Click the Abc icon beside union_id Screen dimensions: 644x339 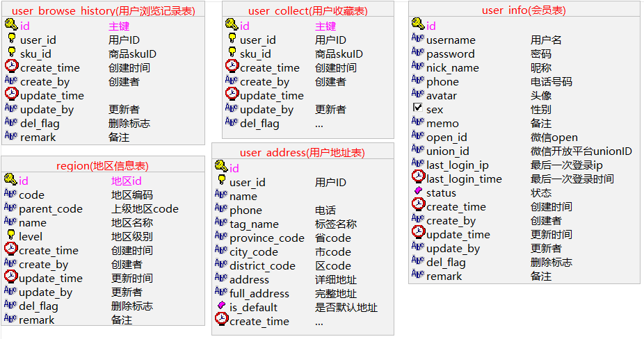[x=418, y=149]
